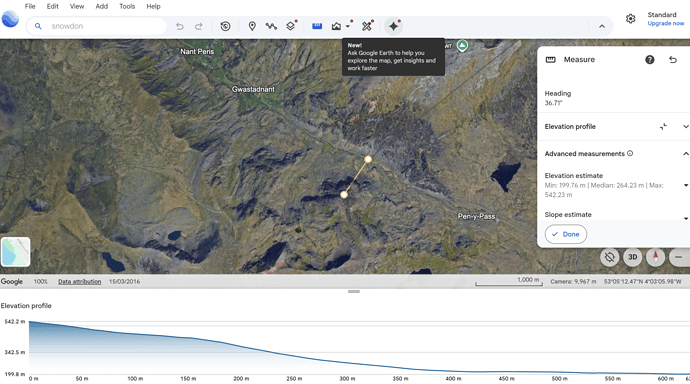
Task: Select the draw path or polygon tool
Action: 271,26
